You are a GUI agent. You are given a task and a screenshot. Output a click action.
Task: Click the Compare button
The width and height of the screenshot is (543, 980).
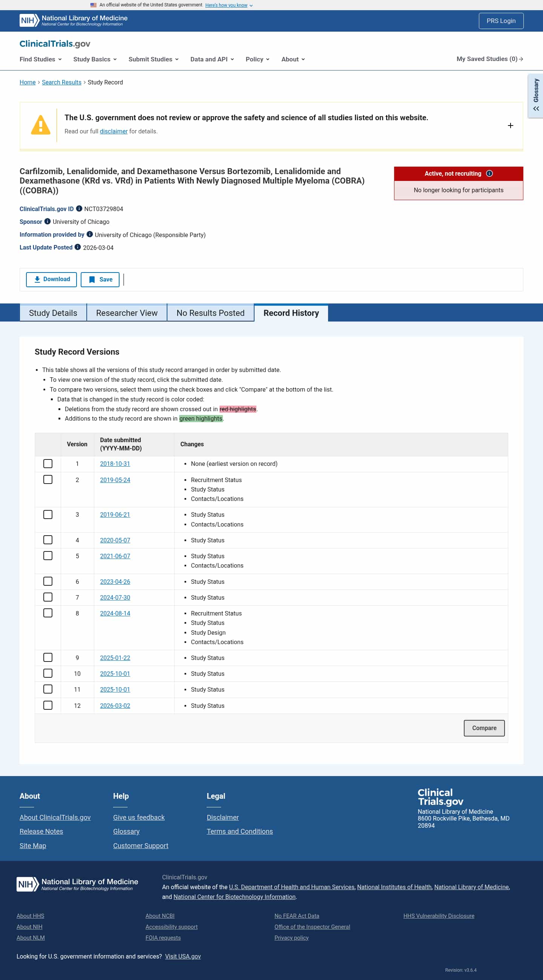[x=484, y=728]
